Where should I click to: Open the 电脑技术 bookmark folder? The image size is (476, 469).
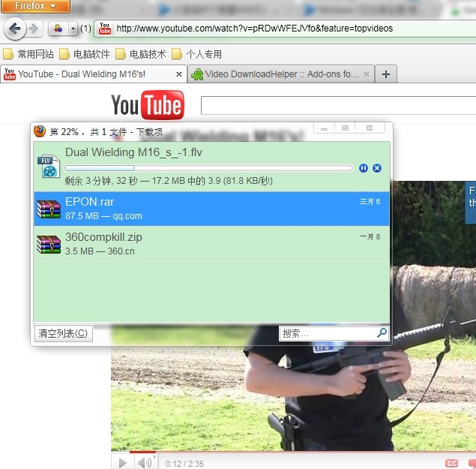point(141,54)
